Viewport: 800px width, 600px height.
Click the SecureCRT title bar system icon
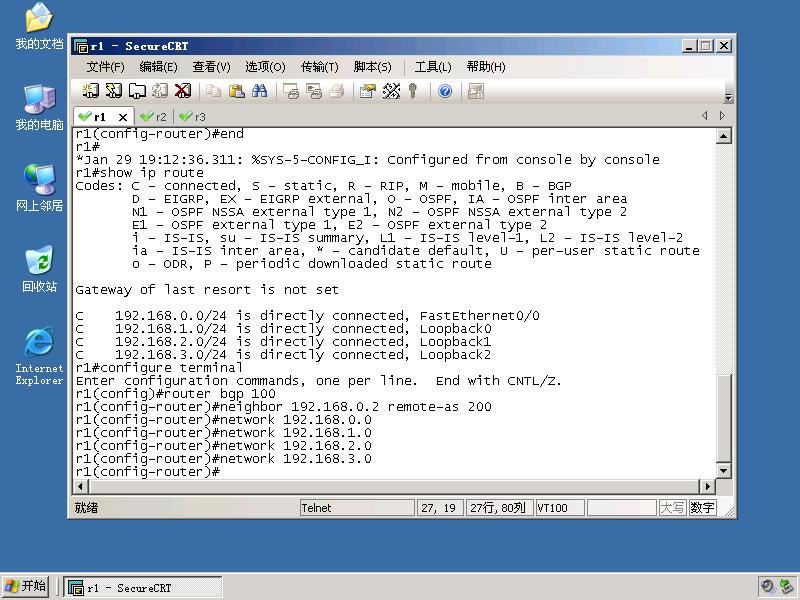point(81,46)
